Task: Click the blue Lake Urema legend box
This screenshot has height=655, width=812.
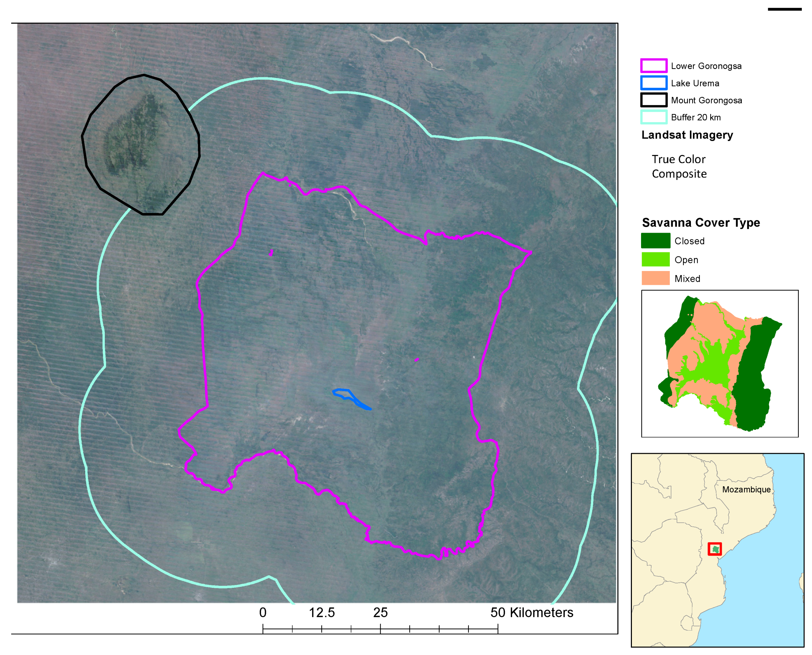Action: (654, 83)
